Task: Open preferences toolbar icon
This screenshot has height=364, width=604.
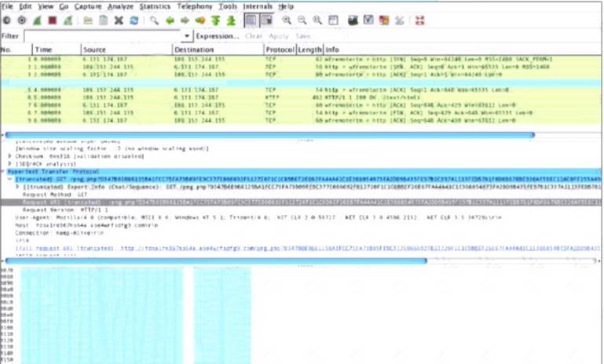Action: [x=399, y=20]
